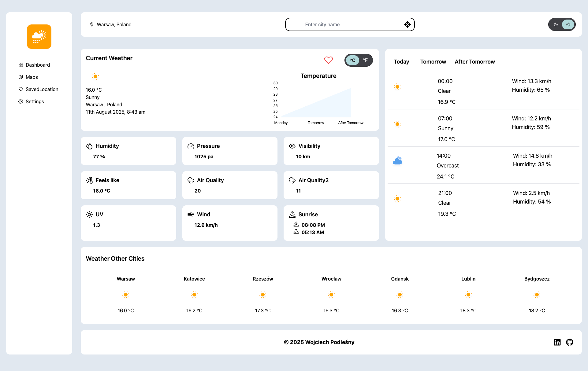Click the Visibility eye icon
The width and height of the screenshot is (588, 371).
click(292, 146)
